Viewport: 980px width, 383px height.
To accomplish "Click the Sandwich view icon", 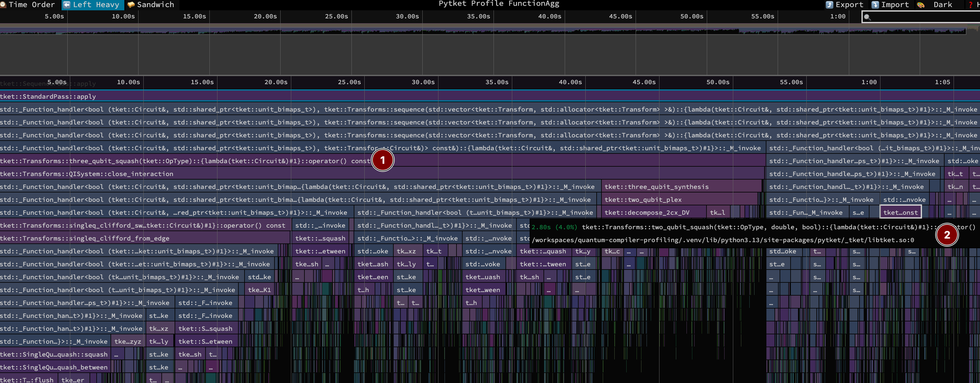I will [x=131, y=5].
